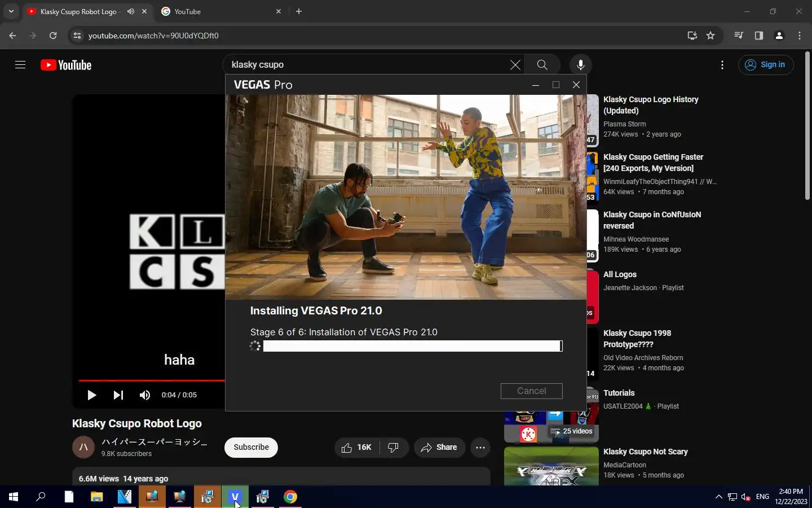This screenshot has height=508, width=812.
Task: Click the 'Klasky Csupo Not Scary' thumbnail
Action: coord(551,466)
